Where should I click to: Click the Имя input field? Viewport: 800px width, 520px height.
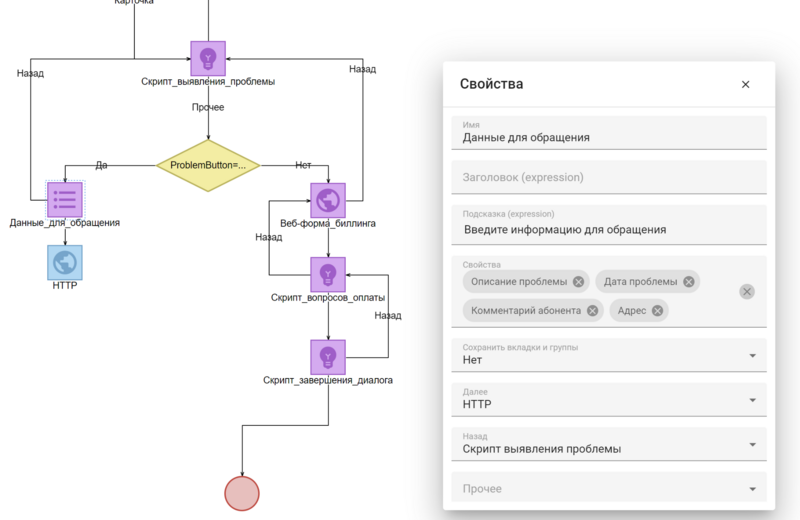tap(608, 138)
